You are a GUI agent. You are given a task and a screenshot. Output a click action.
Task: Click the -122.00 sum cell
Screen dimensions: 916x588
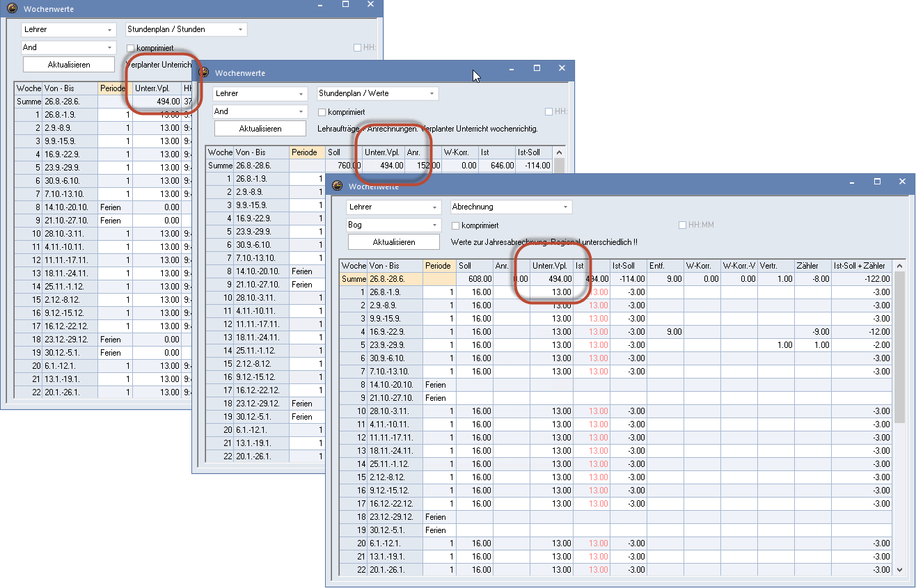point(862,279)
